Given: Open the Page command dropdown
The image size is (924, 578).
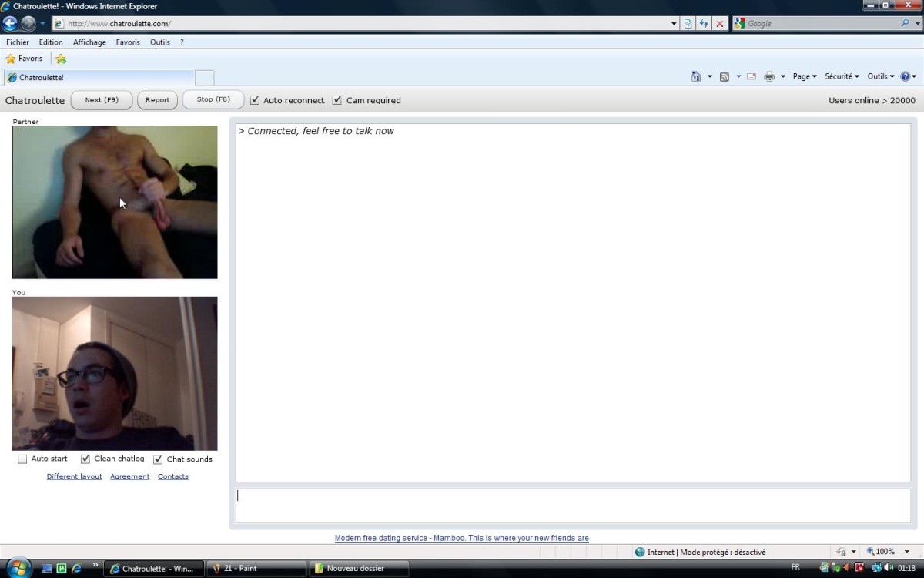Looking at the screenshot, I should tap(805, 76).
